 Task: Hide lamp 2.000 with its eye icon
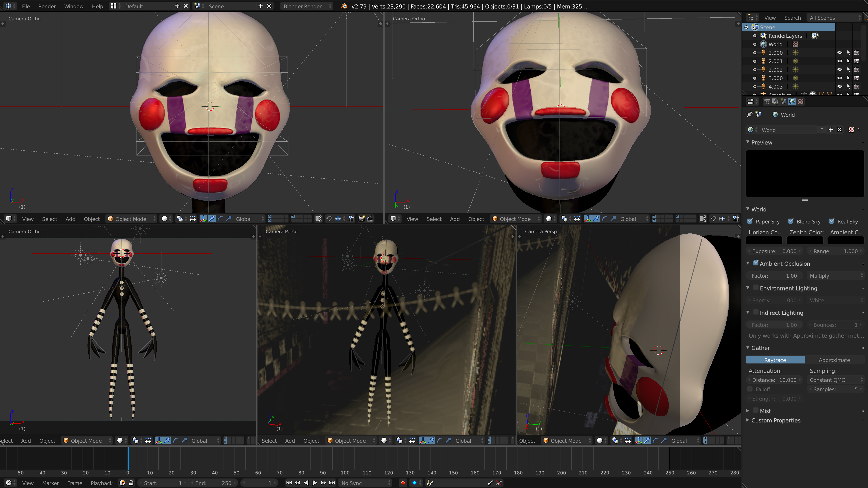click(840, 53)
